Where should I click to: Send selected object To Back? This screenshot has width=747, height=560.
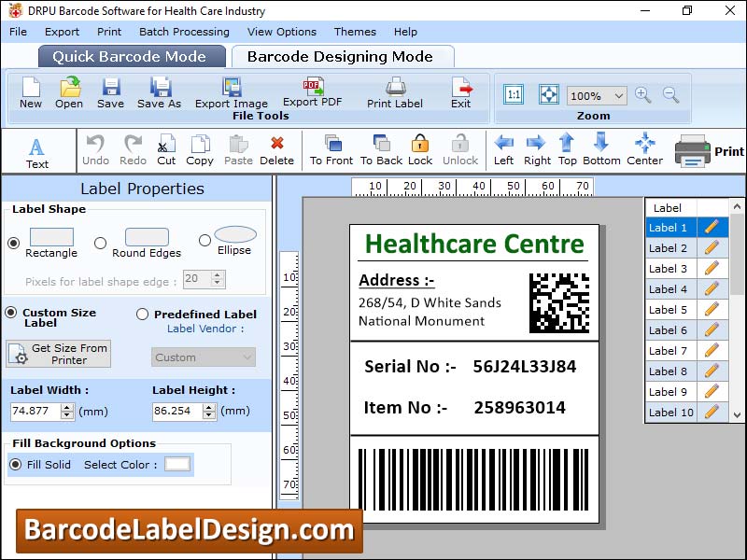tap(379, 149)
